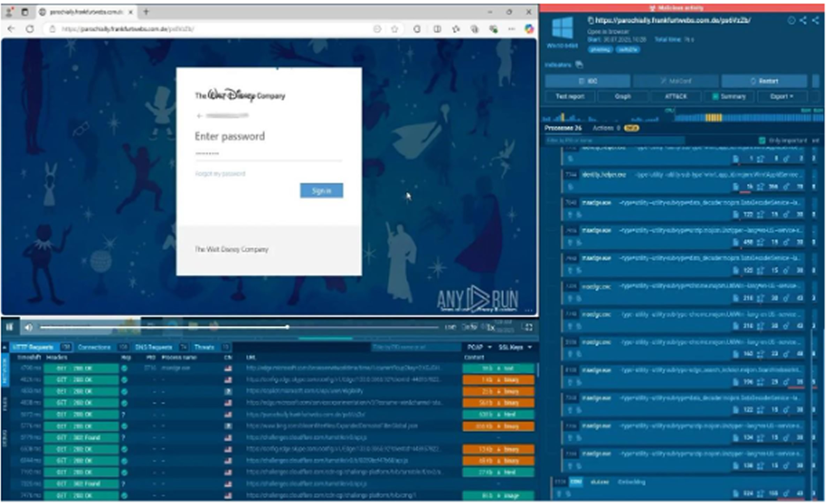The width and height of the screenshot is (827, 504).
Task: Click the browser back arrow
Action: coord(11,29)
